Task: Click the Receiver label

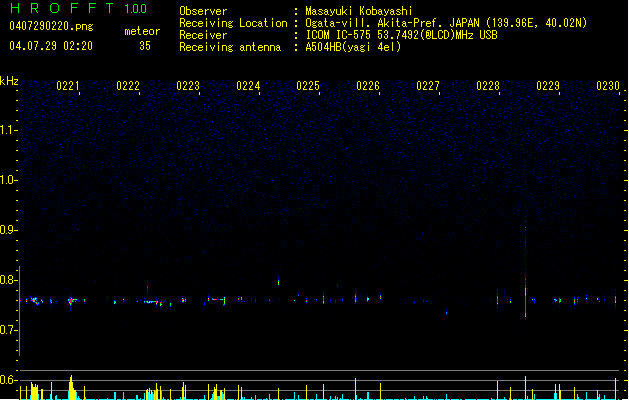Action: tap(203, 35)
